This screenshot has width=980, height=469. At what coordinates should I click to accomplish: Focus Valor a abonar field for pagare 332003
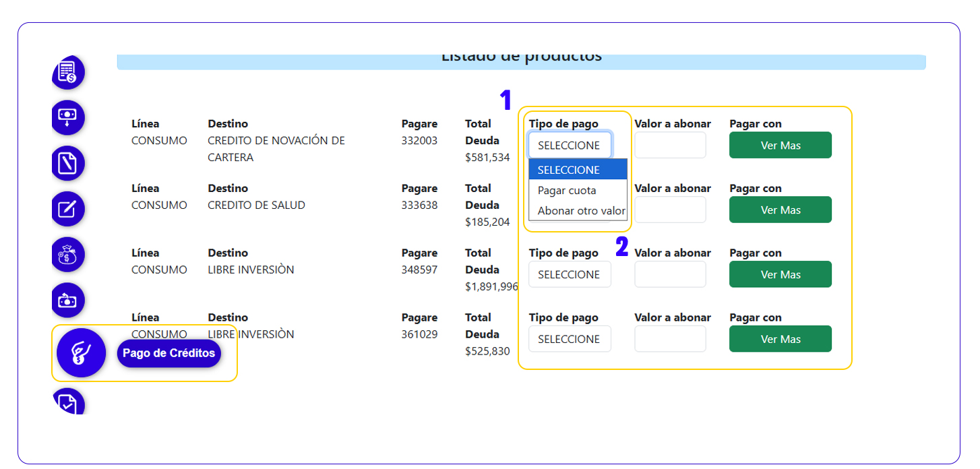click(670, 146)
